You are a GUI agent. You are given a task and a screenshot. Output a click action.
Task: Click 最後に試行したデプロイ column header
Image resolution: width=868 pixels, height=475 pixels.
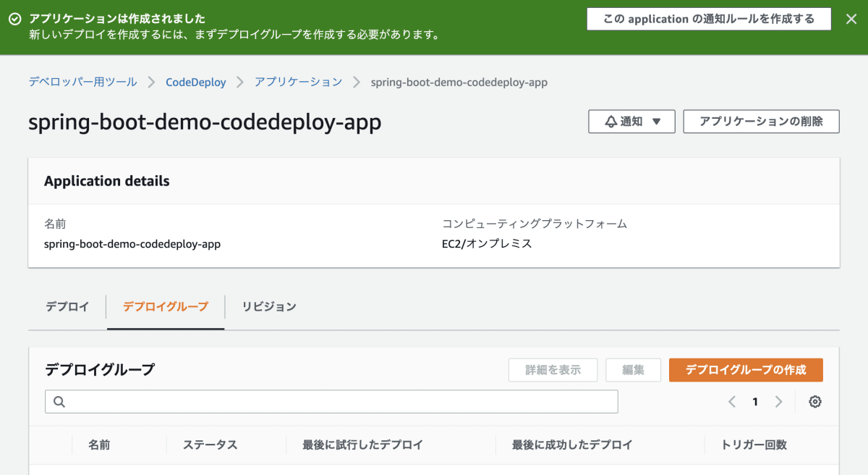(362, 445)
